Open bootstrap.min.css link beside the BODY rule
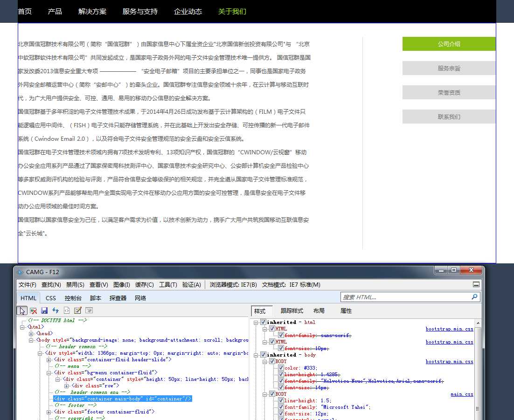The height and width of the screenshot is (420, 514). click(450, 361)
